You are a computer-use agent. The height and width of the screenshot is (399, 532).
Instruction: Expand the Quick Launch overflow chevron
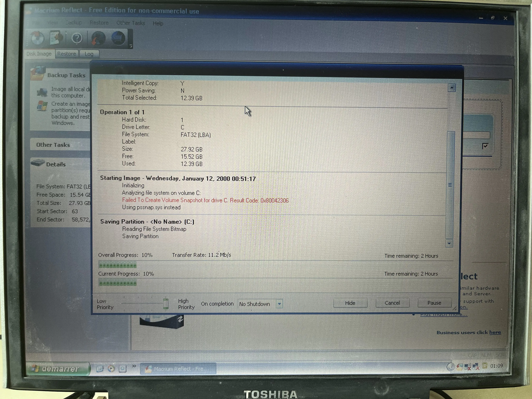[x=134, y=366]
